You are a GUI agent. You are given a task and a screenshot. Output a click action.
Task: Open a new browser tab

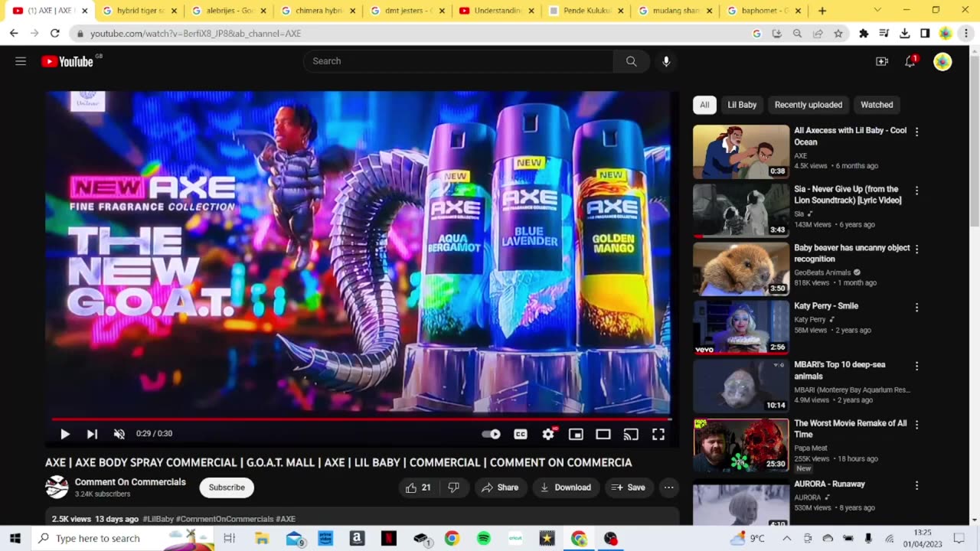click(x=822, y=11)
